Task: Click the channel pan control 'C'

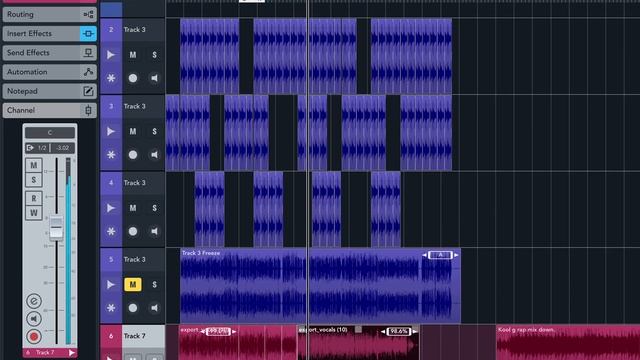Action: click(x=50, y=132)
